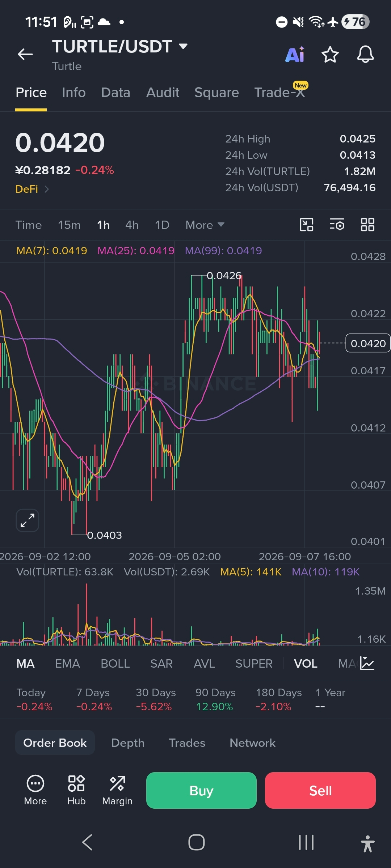
Task: Tap the red Sell button
Action: pyautogui.click(x=320, y=790)
